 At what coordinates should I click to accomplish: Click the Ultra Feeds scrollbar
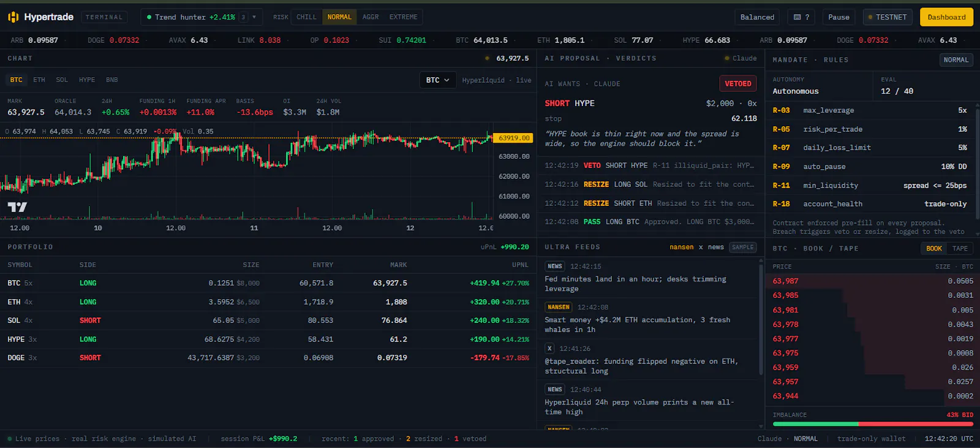click(x=761, y=319)
